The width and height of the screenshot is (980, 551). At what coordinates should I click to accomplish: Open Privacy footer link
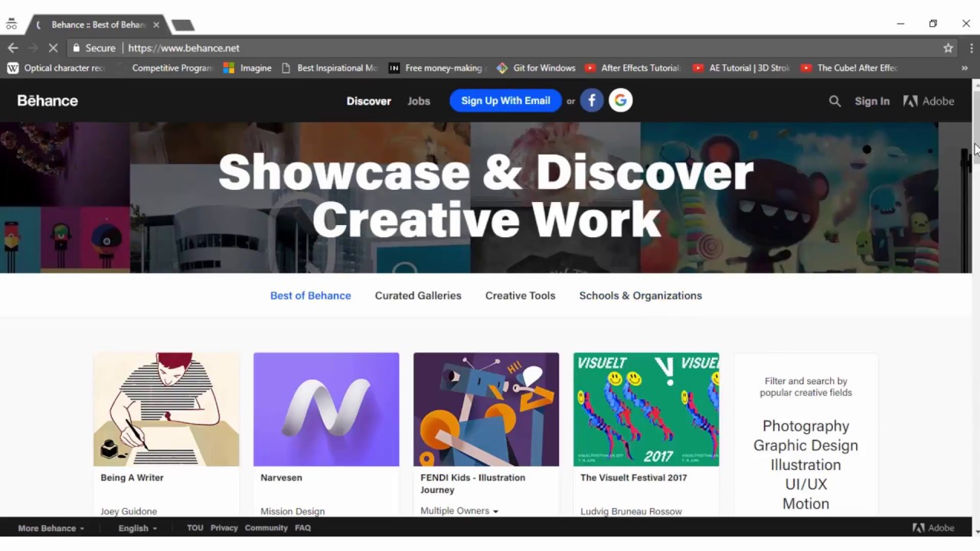[x=224, y=528]
